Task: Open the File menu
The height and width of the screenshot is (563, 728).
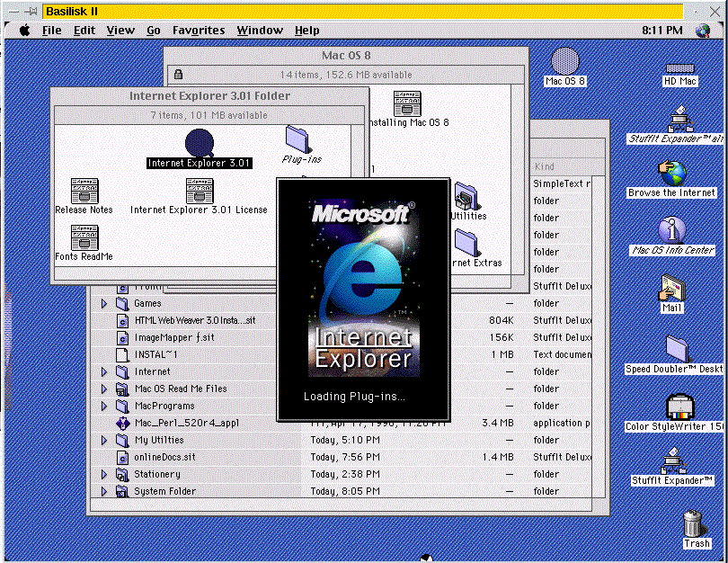Action: 51,31
